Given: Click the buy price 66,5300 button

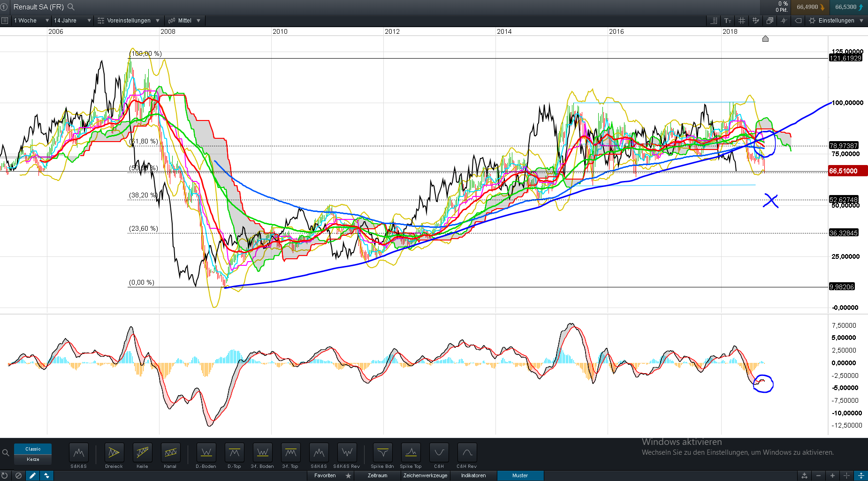Looking at the screenshot, I should pos(849,7).
